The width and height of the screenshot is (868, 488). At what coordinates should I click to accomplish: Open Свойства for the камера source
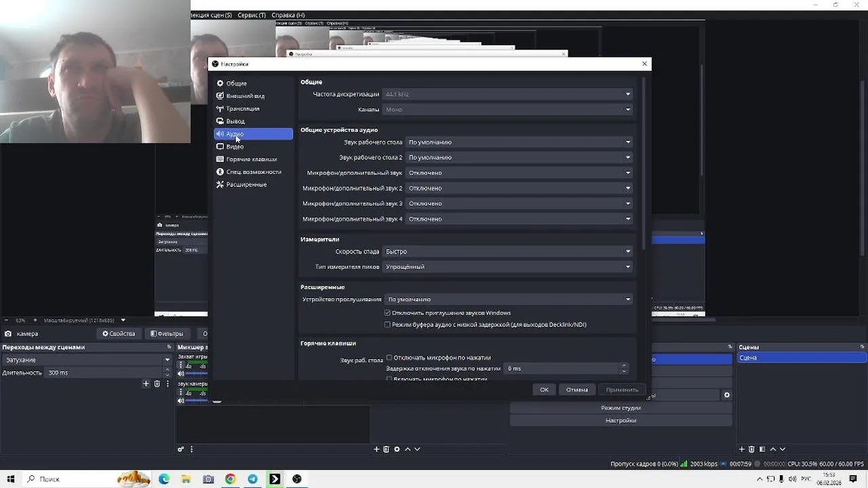coord(119,333)
